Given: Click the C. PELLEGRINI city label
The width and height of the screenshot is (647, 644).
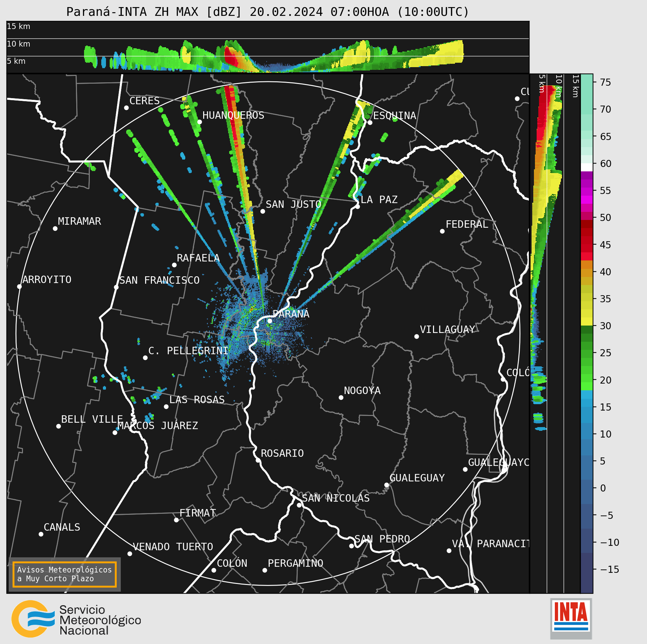Looking at the screenshot, I should point(188,351).
